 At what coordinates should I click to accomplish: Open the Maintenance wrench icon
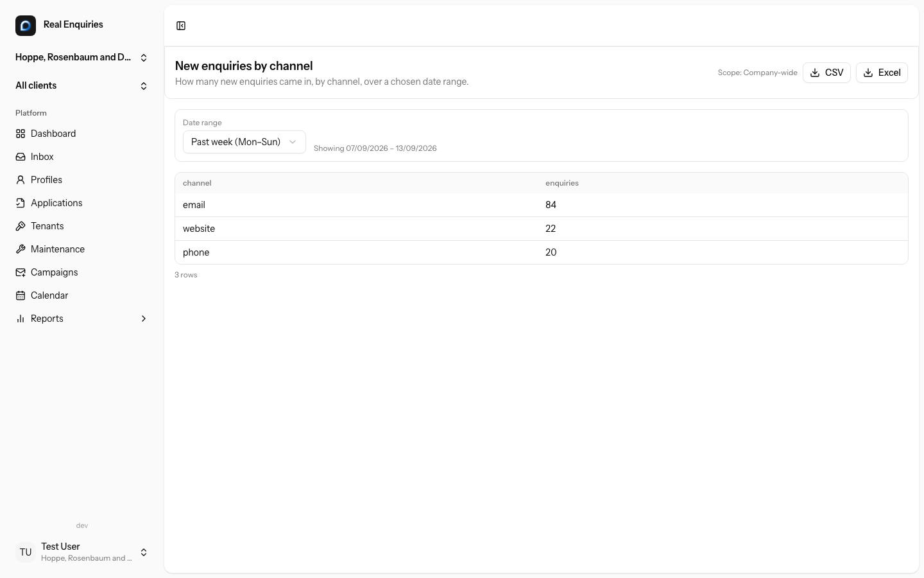pos(21,249)
